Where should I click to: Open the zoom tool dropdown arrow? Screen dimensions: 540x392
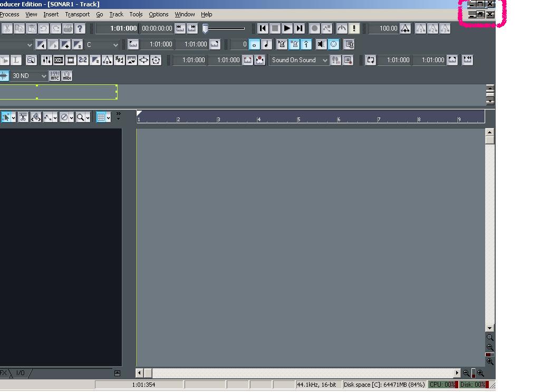88,117
